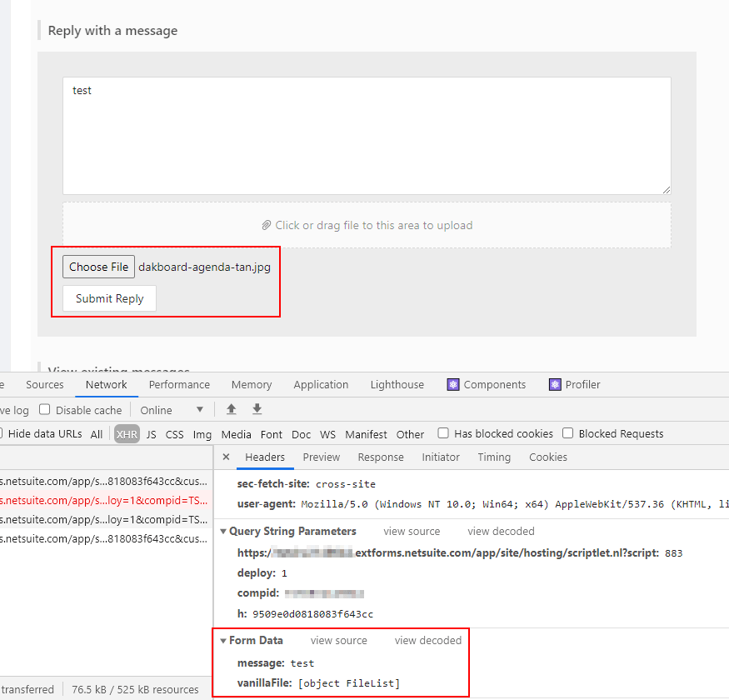Screen dimensions: 729x700
Task: Filter requests by Font type
Action: click(272, 433)
